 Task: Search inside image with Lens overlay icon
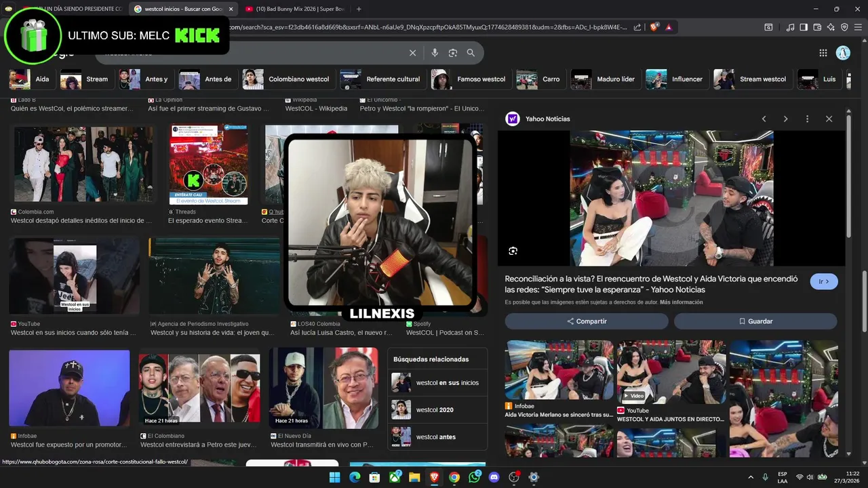513,251
